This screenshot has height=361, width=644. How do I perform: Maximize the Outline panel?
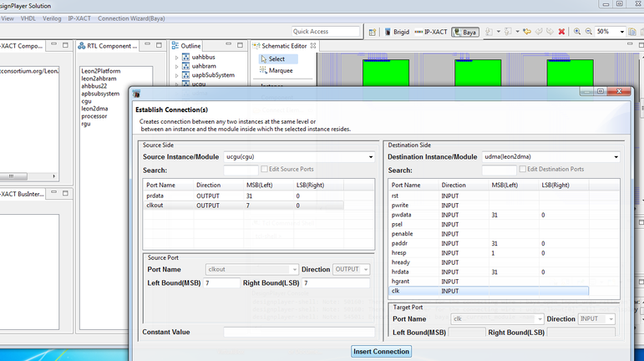(x=240, y=45)
